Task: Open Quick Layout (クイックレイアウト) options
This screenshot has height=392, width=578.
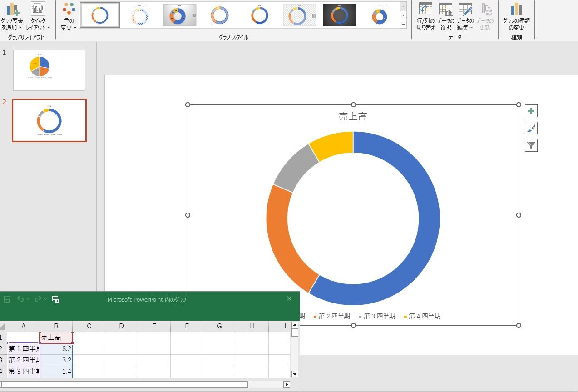Action: (38, 16)
